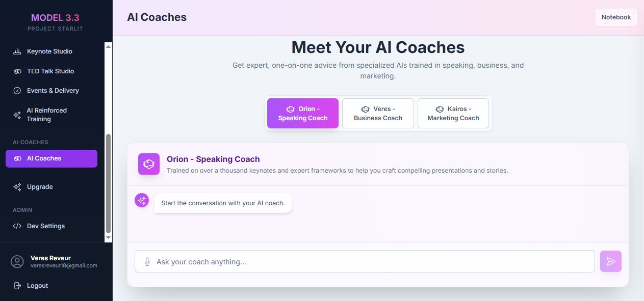The image size is (644, 301).
Task: Open TED Talk Studio from sidebar
Action: point(50,71)
